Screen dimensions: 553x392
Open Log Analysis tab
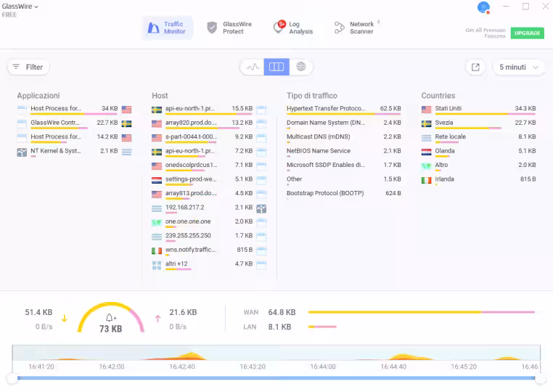[293, 28]
